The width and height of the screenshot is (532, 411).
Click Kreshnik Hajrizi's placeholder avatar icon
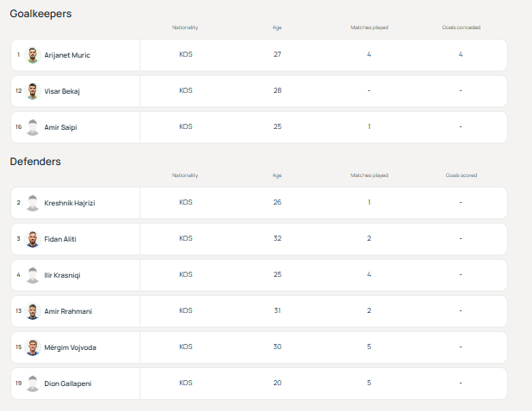coord(33,203)
